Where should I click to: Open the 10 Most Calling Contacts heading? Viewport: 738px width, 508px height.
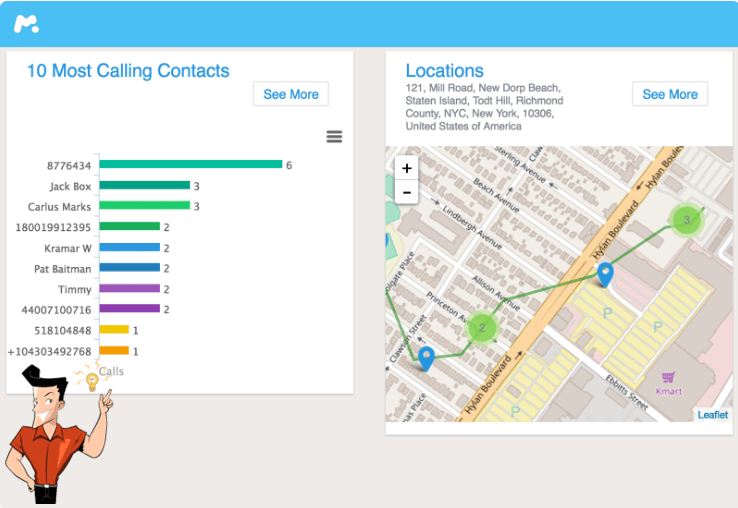coord(128,71)
